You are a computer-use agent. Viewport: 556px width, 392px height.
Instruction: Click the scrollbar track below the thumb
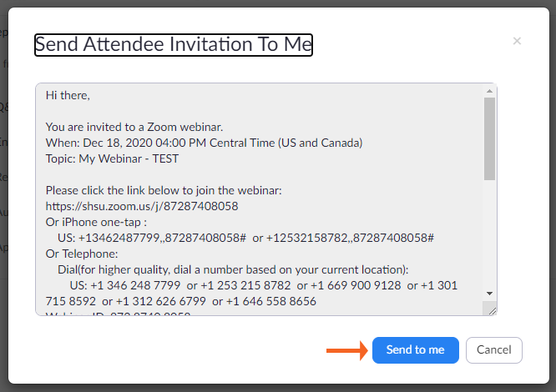[490, 242]
